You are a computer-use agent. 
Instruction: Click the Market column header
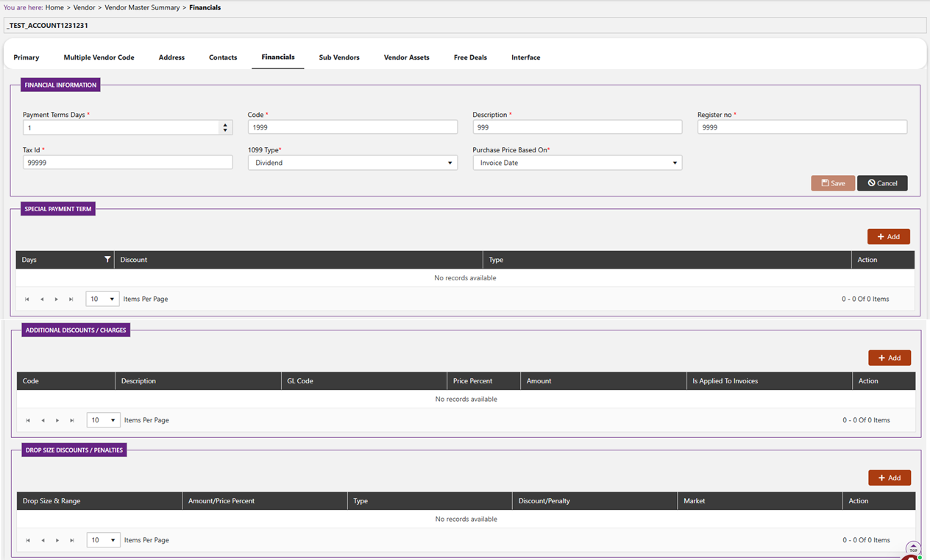pos(760,501)
